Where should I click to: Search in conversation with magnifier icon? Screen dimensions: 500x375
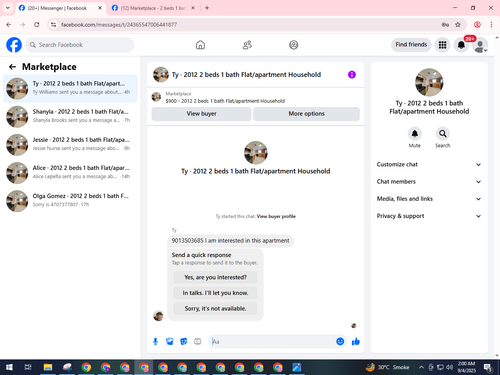tap(443, 134)
